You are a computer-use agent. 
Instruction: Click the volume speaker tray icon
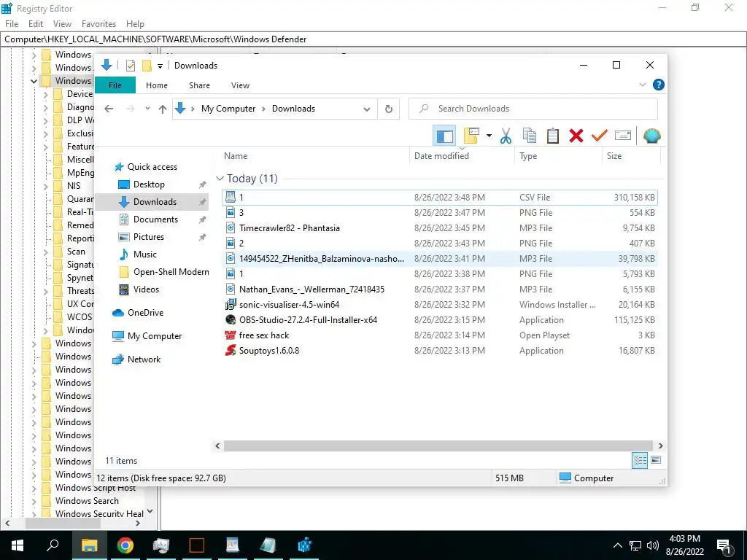pyautogui.click(x=653, y=545)
